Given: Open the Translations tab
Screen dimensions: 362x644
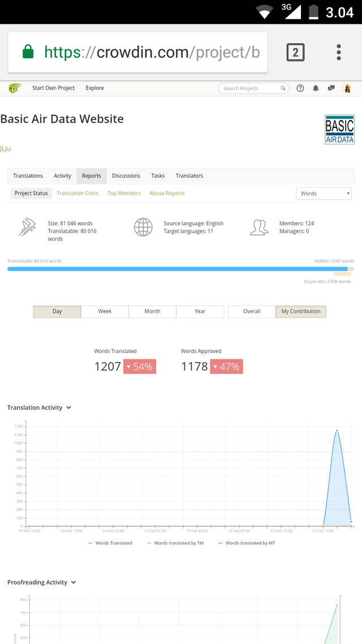Looking at the screenshot, I should coord(28,176).
